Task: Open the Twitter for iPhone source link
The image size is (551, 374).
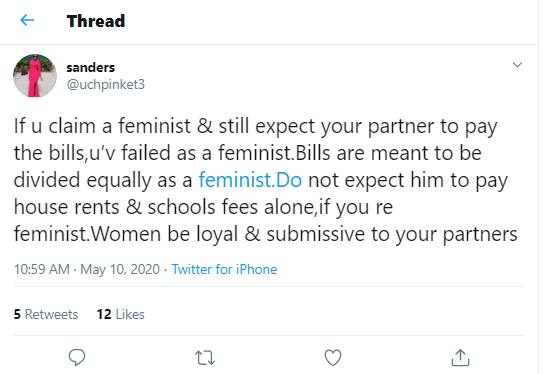Action: point(224,270)
